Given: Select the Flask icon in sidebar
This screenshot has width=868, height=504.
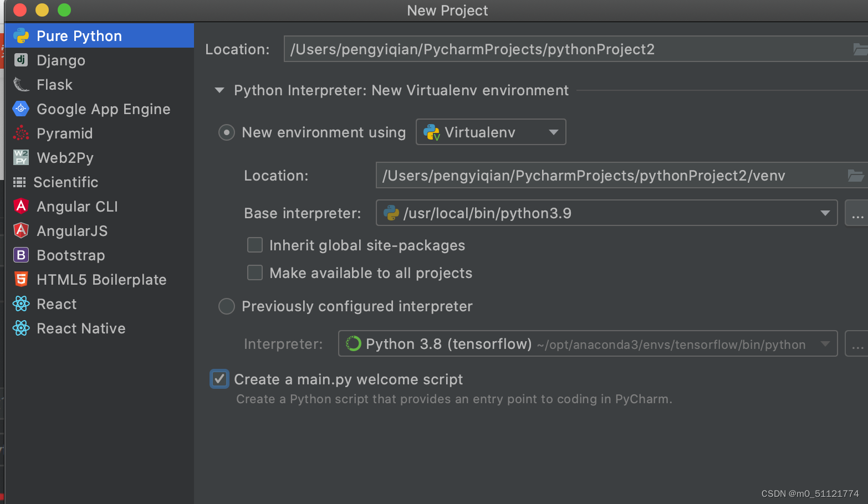Looking at the screenshot, I should [x=21, y=84].
